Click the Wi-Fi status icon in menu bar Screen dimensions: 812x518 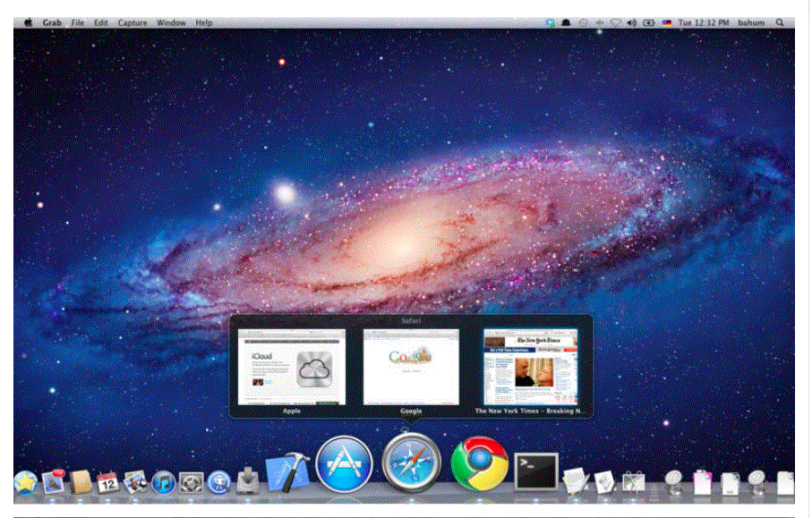tap(615, 22)
